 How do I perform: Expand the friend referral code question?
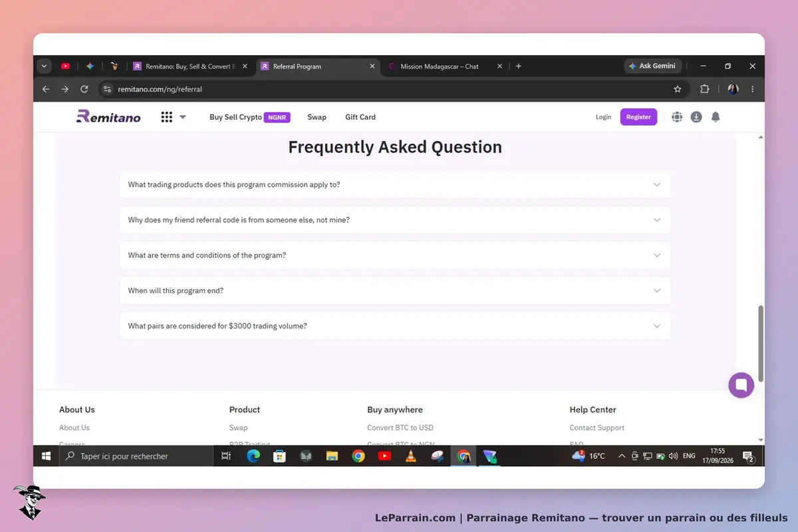395,219
